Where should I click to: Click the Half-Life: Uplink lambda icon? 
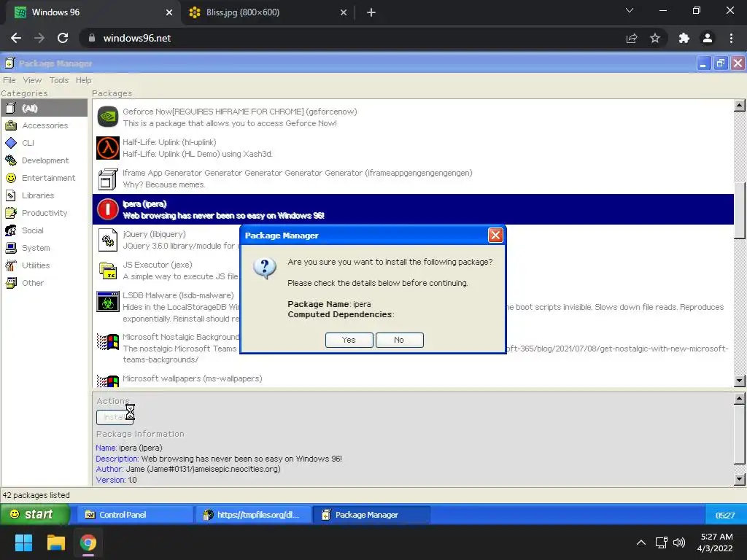(x=108, y=147)
